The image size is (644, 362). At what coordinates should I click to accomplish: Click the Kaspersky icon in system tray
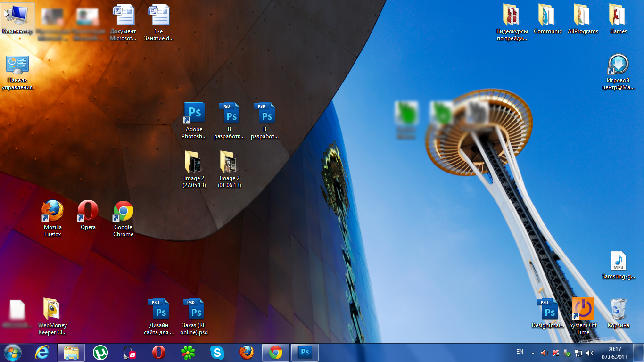click(x=556, y=353)
